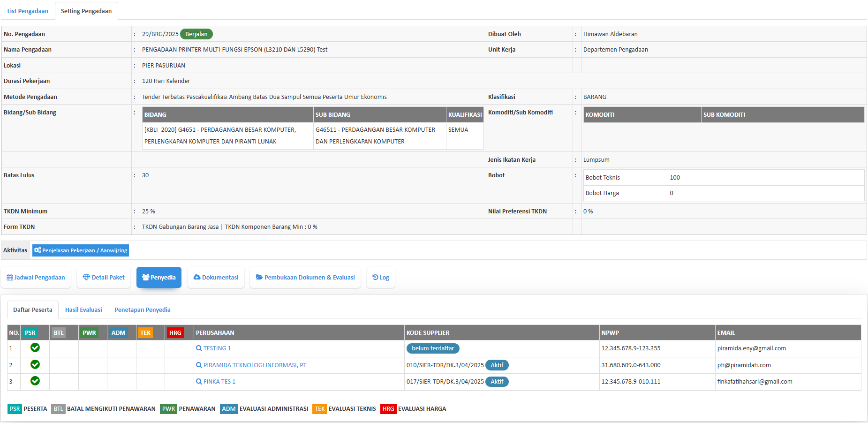Click the calendar icon on Jadwal Pengadaan
Image resolution: width=868 pixels, height=423 pixels.
[x=10, y=278]
